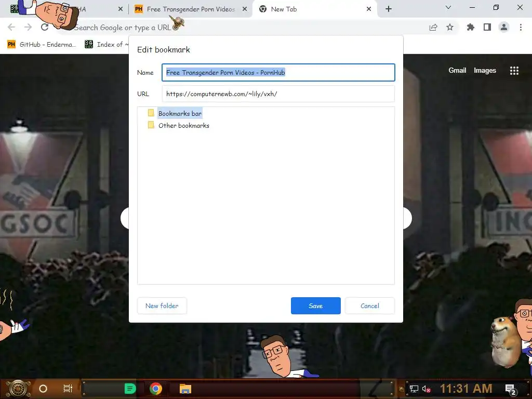
Task: Click the bookmark star icon
Action: [x=450, y=27]
